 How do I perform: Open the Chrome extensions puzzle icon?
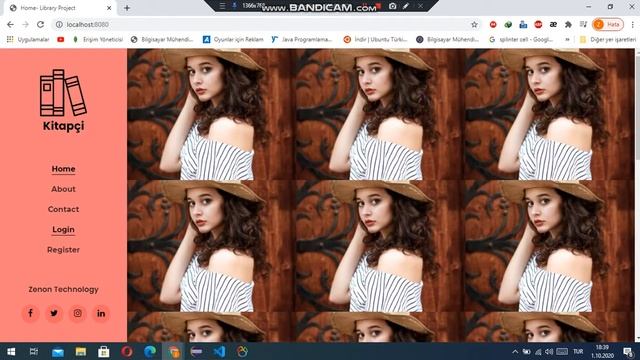point(568,24)
